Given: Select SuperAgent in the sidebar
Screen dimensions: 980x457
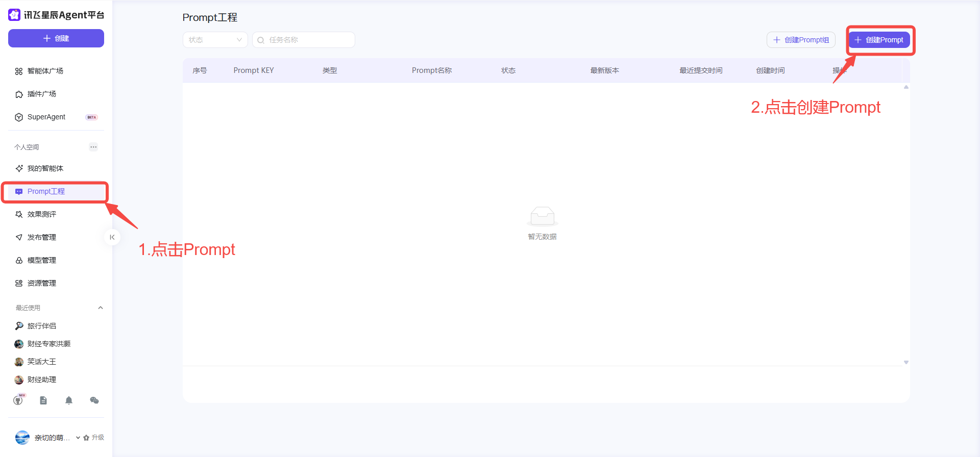Looking at the screenshot, I should point(46,117).
